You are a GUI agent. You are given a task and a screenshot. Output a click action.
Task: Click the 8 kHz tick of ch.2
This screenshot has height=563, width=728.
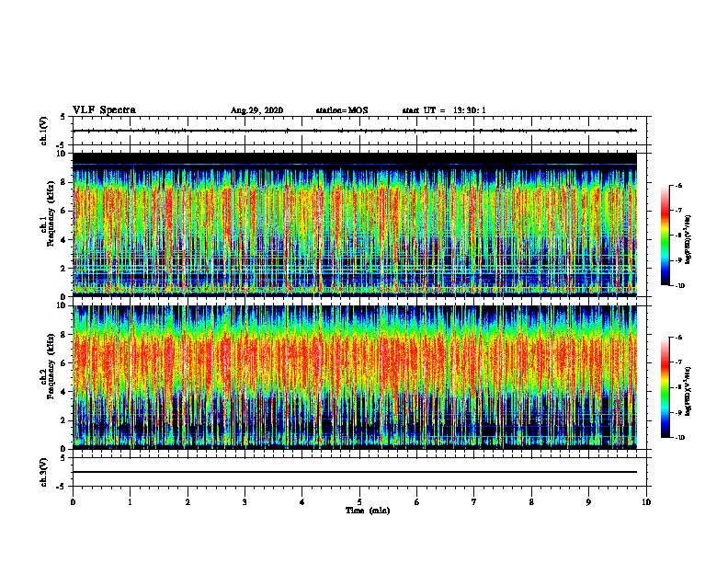pos(64,335)
